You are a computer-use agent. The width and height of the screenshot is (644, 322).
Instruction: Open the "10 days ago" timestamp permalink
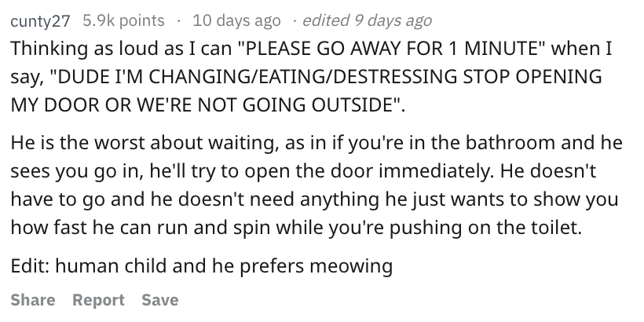(x=236, y=20)
